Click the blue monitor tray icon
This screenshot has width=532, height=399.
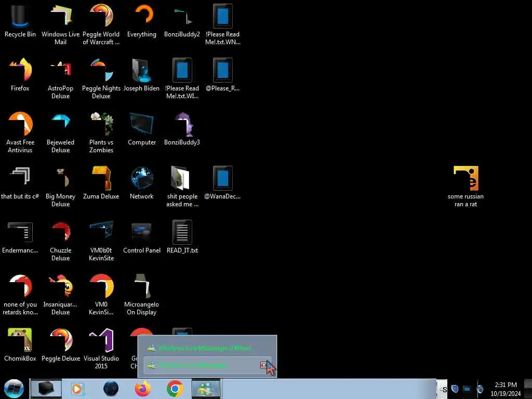point(467,389)
